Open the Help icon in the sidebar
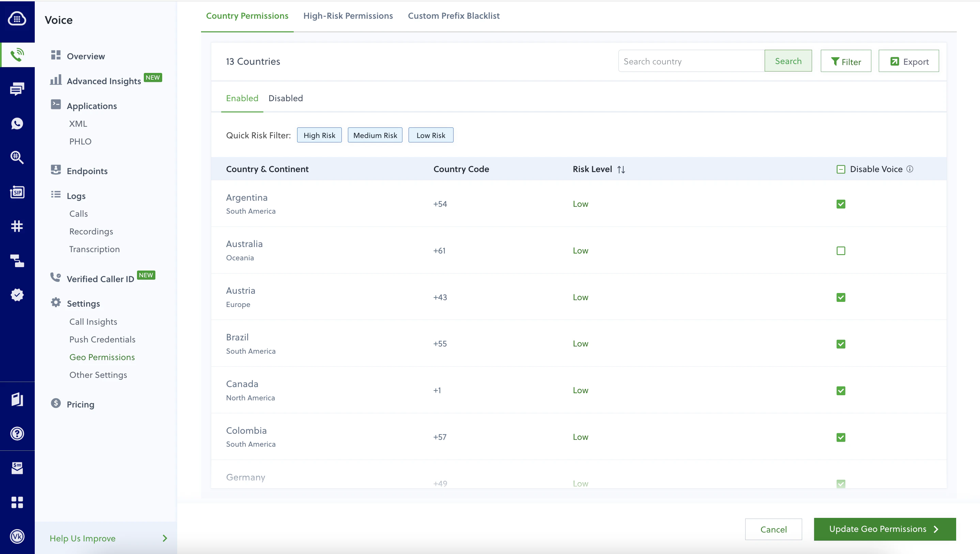The image size is (980, 554). coord(17,433)
